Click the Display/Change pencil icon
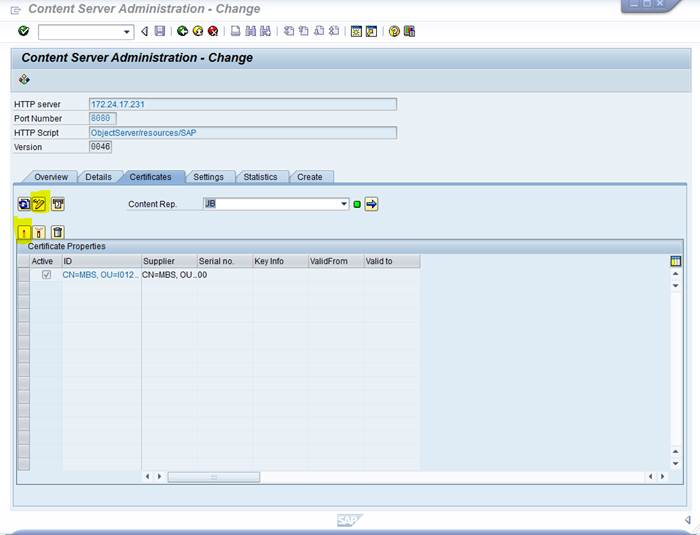 pyautogui.click(x=40, y=204)
